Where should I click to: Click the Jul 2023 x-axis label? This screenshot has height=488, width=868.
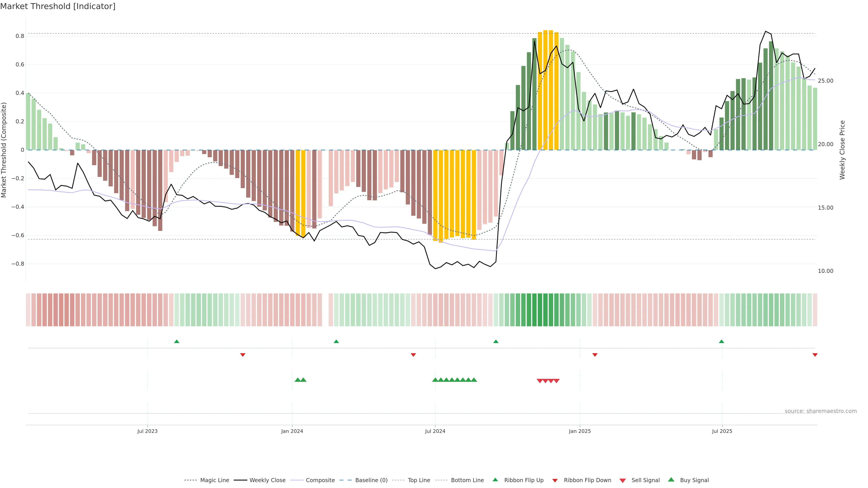point(147,431)
